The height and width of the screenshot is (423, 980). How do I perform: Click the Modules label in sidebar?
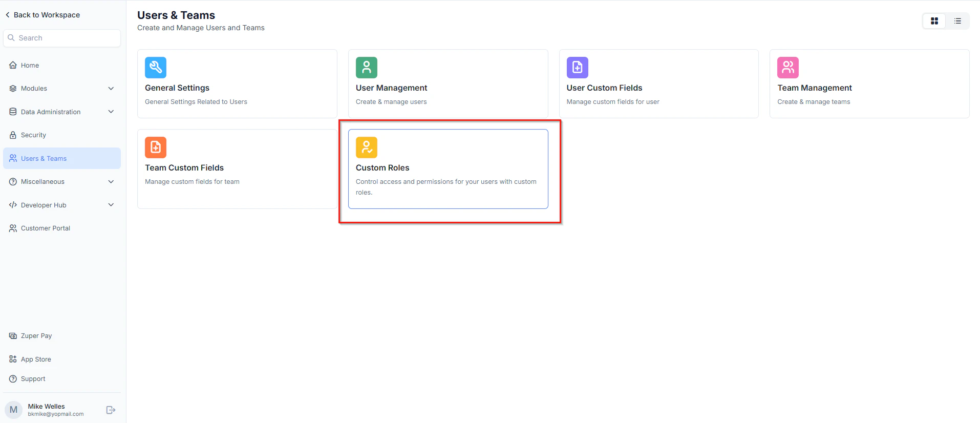34,89
